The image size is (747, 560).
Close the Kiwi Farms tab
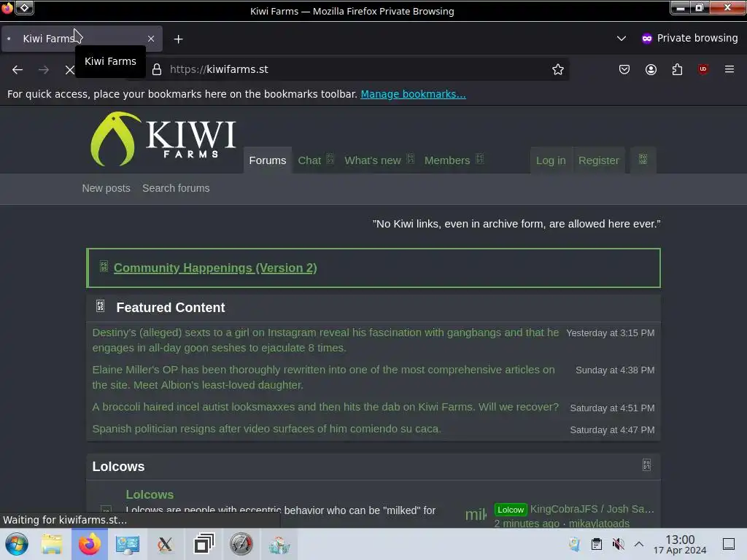click(x=151, y=39)
